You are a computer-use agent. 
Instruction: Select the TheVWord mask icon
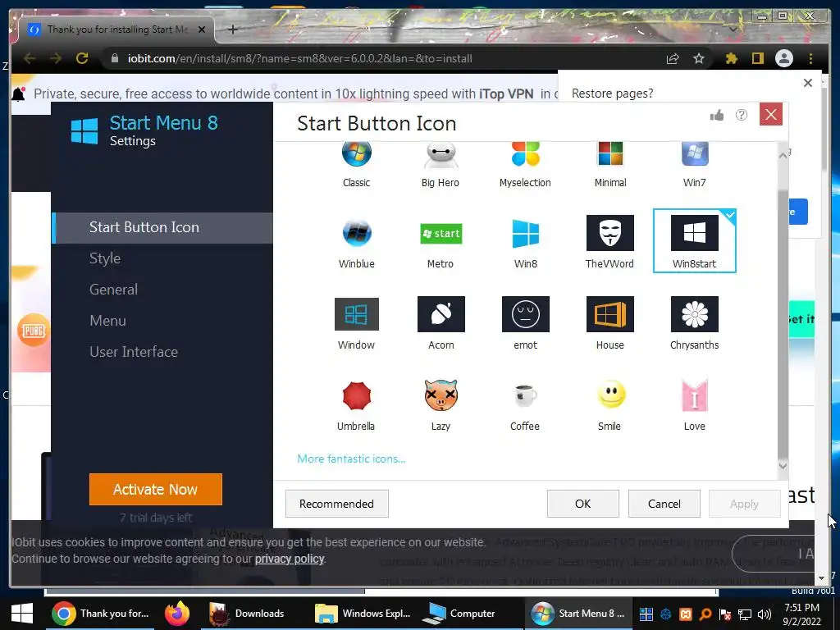609,242
